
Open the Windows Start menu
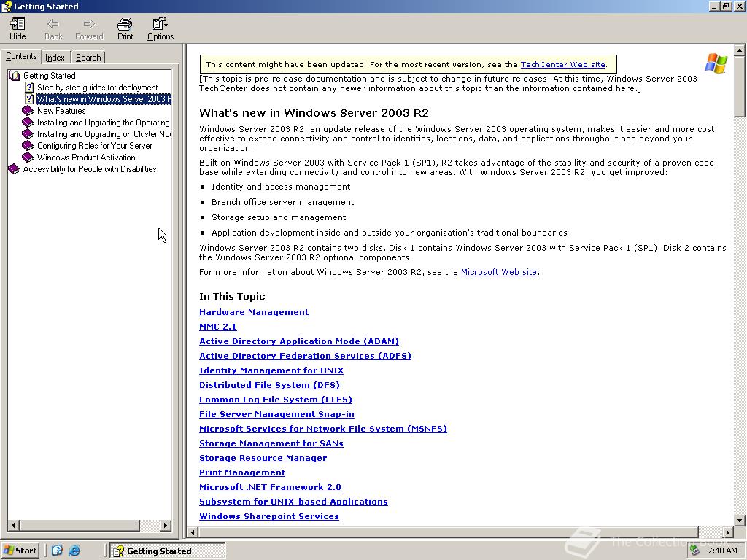pyautogui.click(x=20, y=551)
